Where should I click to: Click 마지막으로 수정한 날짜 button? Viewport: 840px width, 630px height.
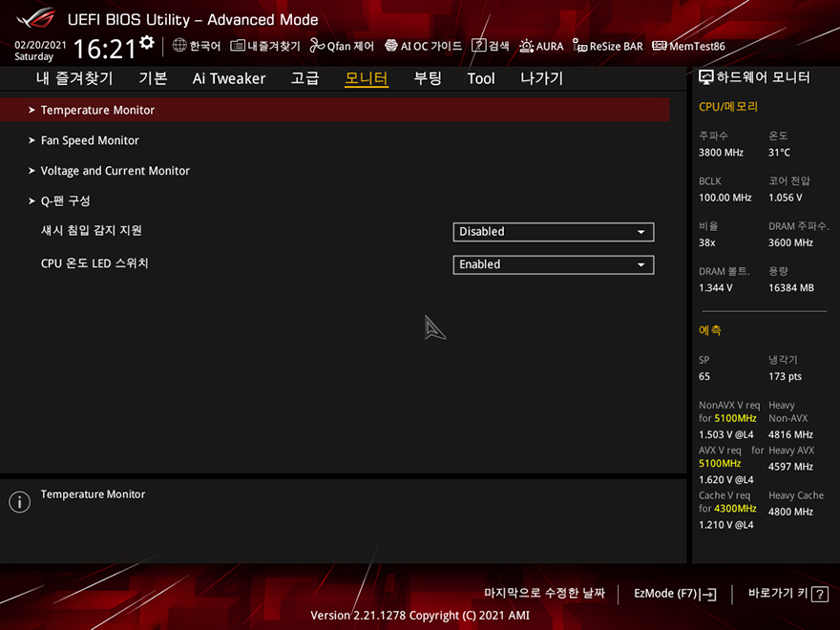[x=544, y=593]
